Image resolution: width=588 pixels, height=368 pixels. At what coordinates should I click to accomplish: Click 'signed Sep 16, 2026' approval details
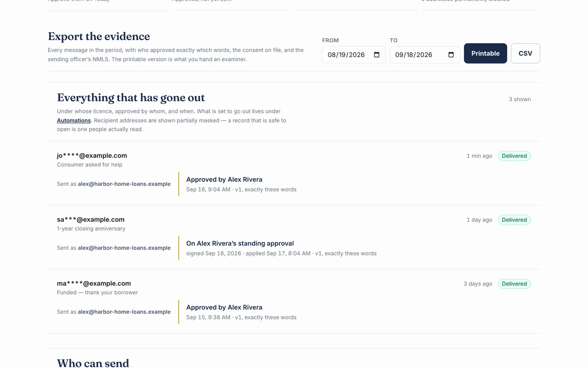point(281,253)
